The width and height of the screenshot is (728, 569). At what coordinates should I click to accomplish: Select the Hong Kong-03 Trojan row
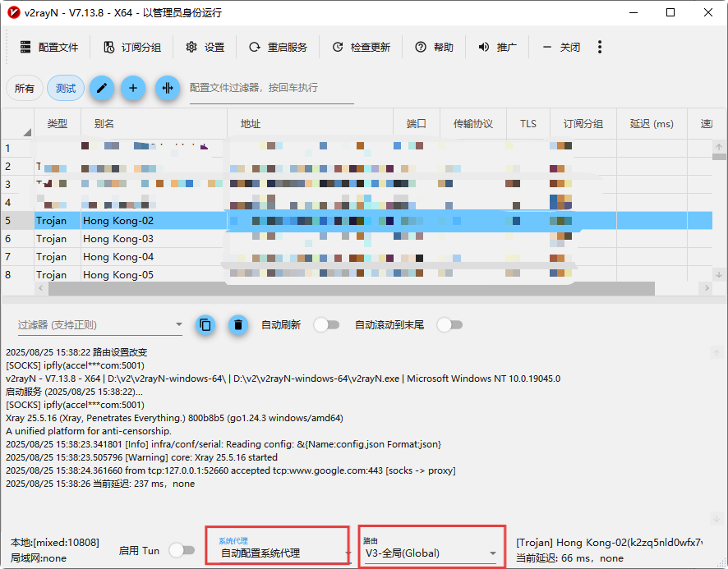click(x=117, y=239)
